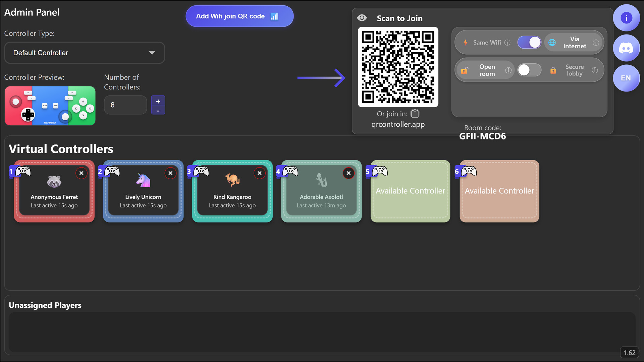Click the Default Controller dropdown arrow
This screenshot has width=644, height=362.
point(152,53)
